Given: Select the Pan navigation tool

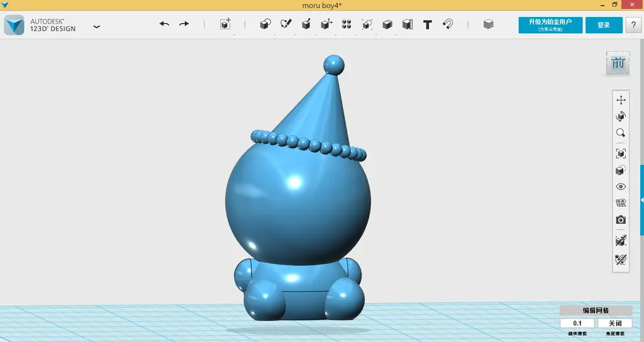Looking at the screenshot, I should pos(621,100).
